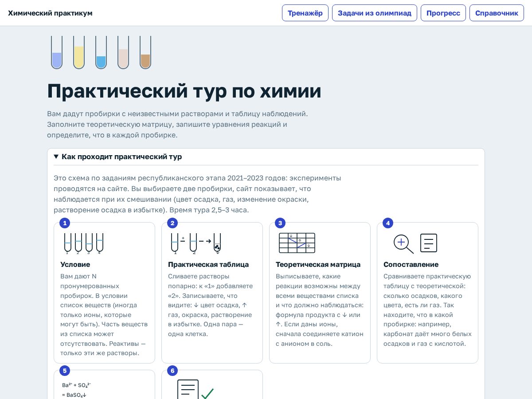Click the = BaSO₄↓ equation line

point(74,395)
